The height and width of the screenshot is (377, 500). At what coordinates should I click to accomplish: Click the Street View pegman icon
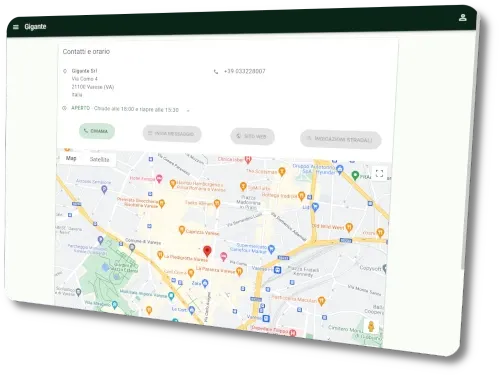click(x=371, y=326)
